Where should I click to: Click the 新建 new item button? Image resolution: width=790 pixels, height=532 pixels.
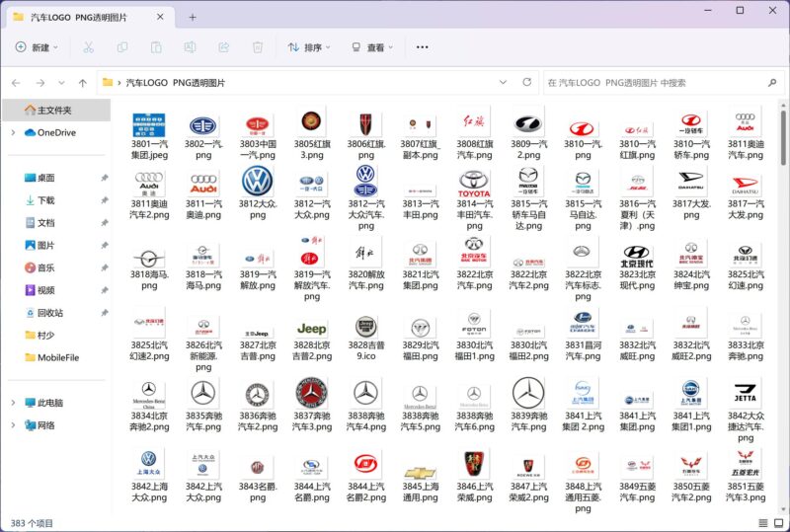[37, 47]
